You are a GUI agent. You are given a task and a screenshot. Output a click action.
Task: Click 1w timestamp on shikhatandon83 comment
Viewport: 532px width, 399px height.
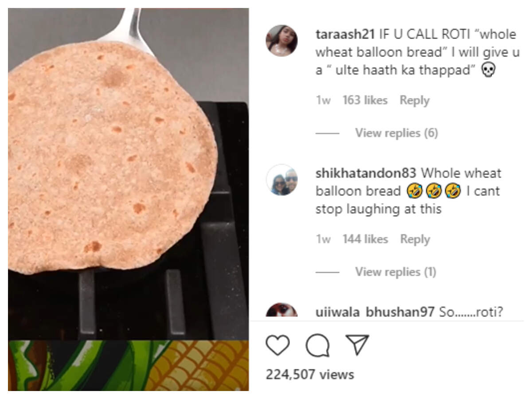click(323, 239)
